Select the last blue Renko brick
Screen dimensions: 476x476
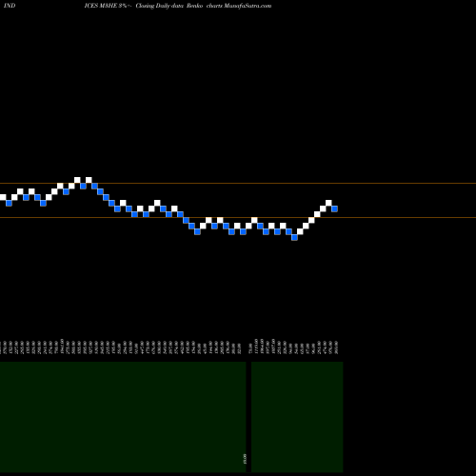click(x=334, y=208)
